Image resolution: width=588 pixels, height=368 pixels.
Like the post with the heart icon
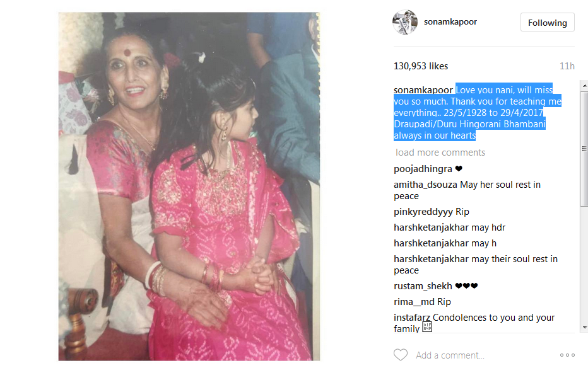pos(401,355)
